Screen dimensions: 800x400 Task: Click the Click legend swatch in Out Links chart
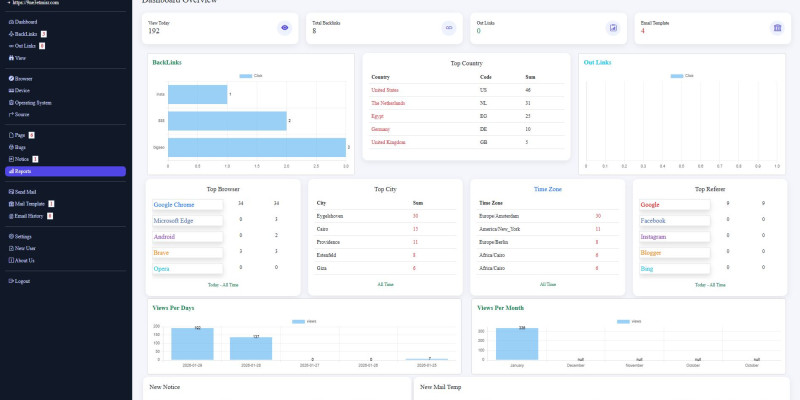coord(677,76)
